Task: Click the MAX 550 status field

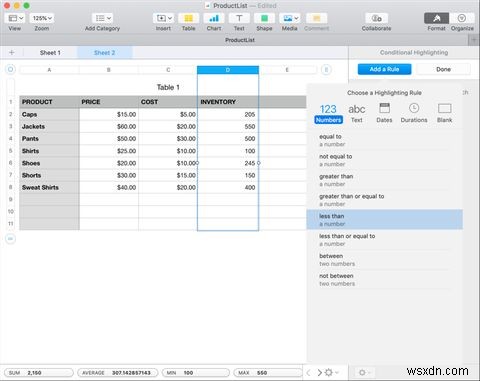Action: pos(268,373)
